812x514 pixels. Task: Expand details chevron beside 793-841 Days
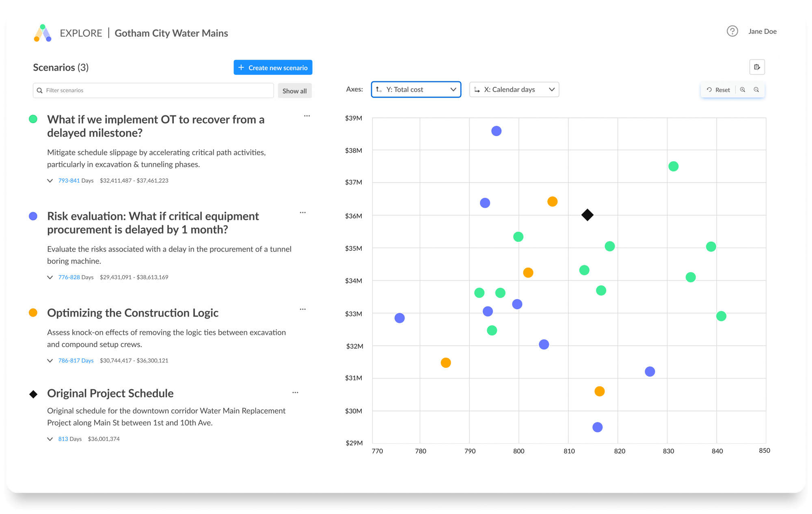(50, 181)
